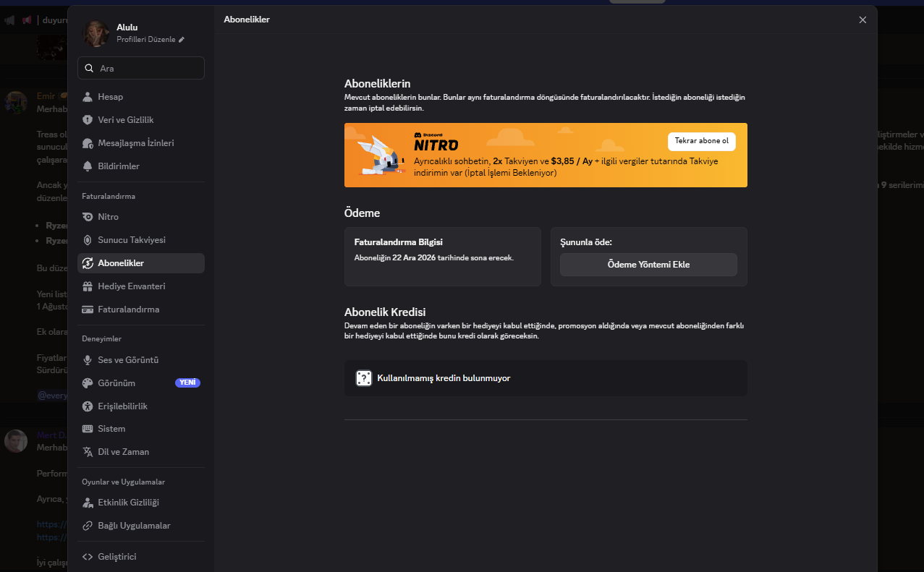Click the Ara search field

click(x=141, y=68)
